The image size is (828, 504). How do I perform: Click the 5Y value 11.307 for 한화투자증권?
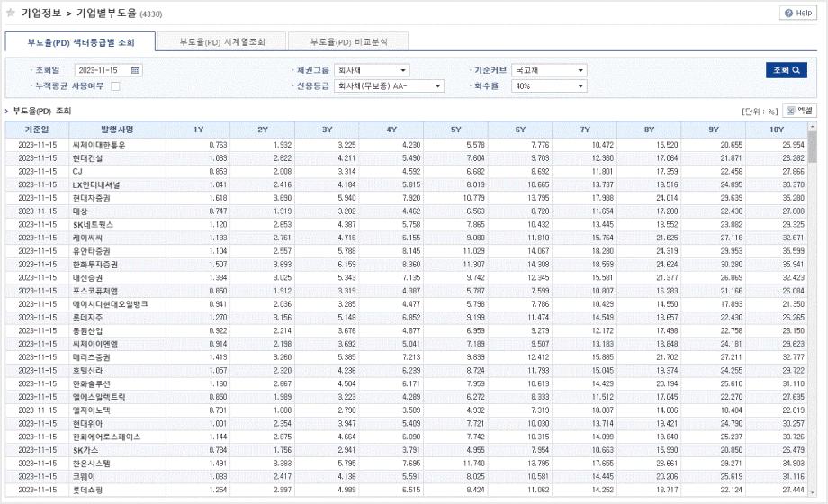(473, 265)
